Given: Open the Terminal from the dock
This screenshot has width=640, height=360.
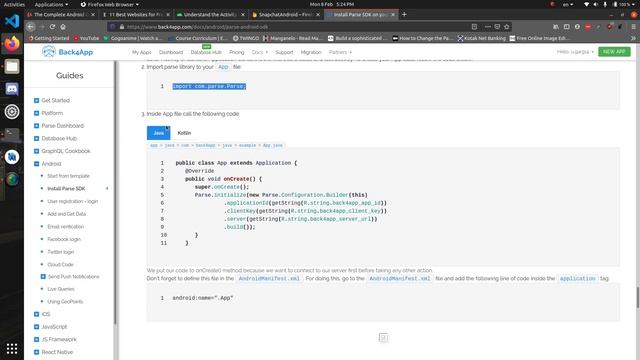Looking at the screenshot, I should (x=12, y=134).
